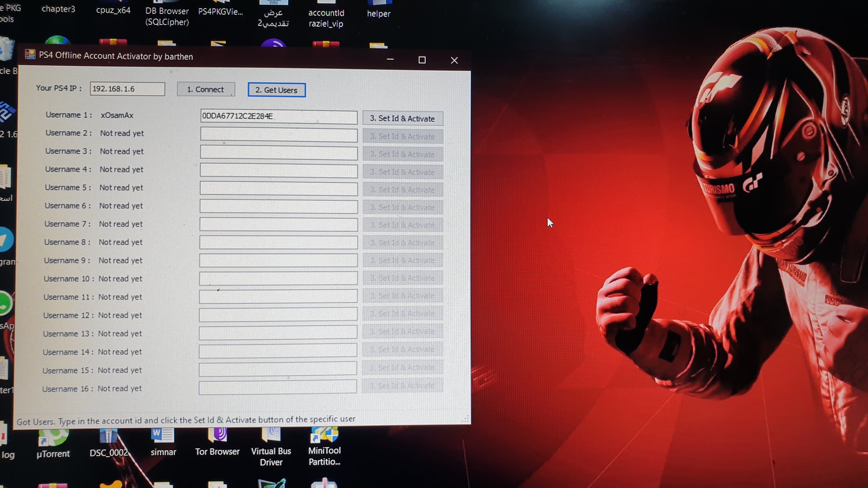Click the 'Your PS4 IP :' label
The width and height of the screenshot is (868, 488).
pos(58,88)
